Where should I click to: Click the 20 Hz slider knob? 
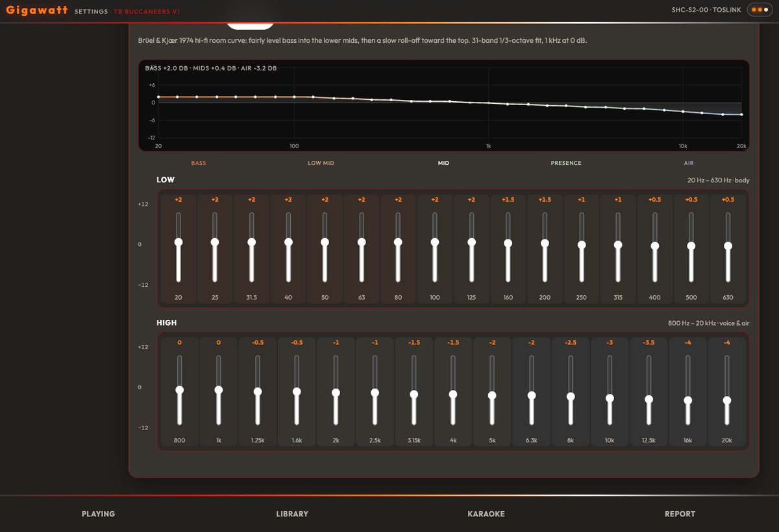(179, 242)
